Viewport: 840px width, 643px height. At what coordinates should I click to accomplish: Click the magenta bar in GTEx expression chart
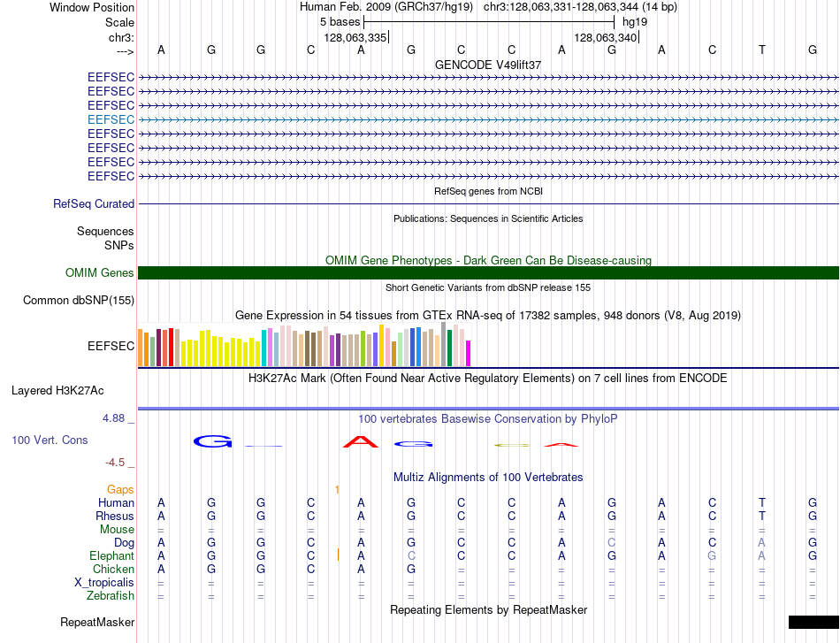tap(469, 353)
